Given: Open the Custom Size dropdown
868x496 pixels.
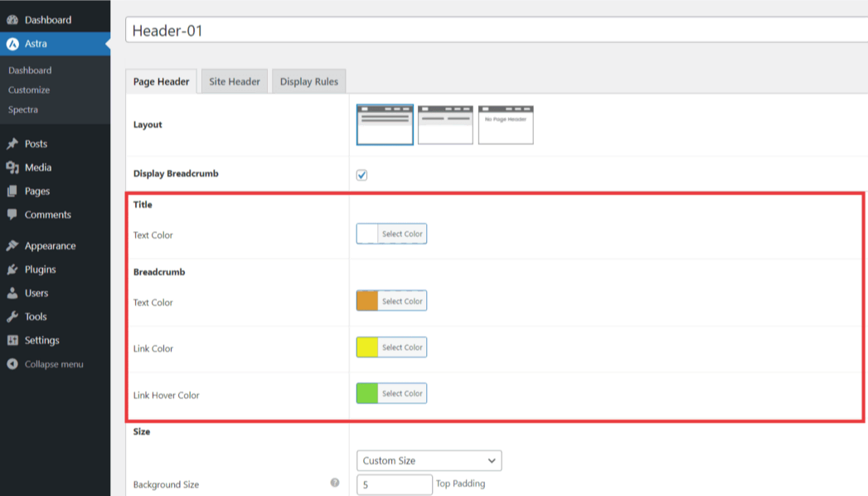Looking at the screenshot, I should point(429,460).
